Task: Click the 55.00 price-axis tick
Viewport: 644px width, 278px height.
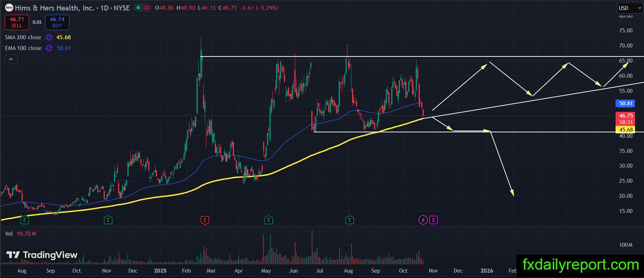Action: [626, 91]
